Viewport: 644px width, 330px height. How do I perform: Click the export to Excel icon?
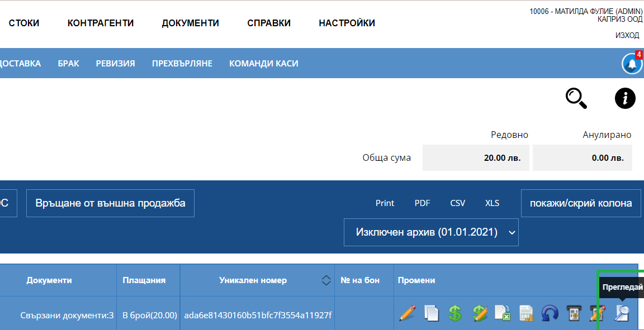point(503,313)
